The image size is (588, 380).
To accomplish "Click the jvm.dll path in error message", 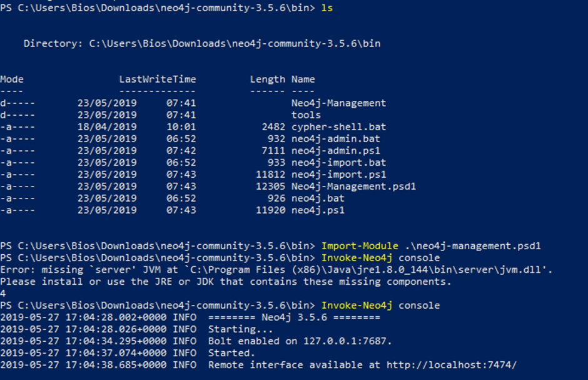I will click(366, 270).
